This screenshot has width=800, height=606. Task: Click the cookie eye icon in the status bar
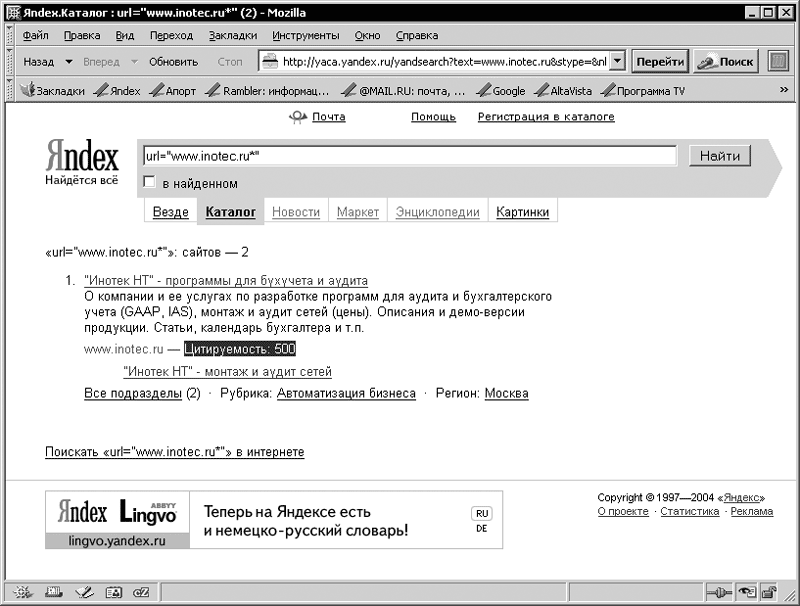tap(746, 592)
